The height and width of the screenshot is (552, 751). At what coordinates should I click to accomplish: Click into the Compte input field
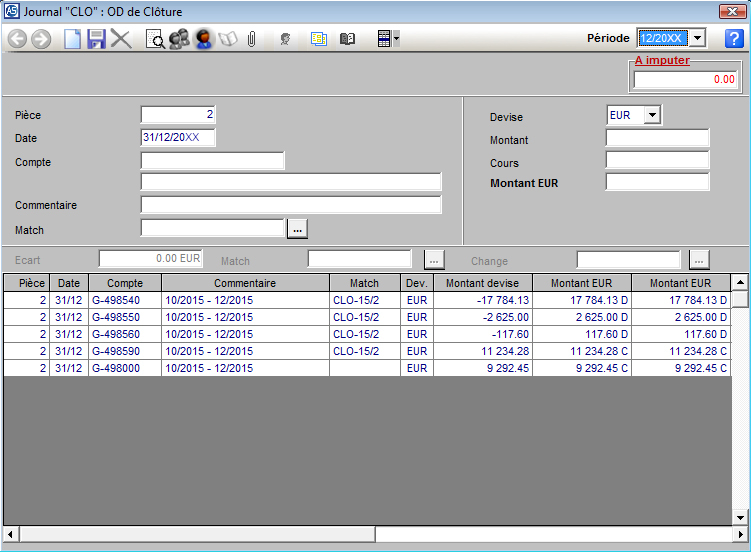(x=212, y=161)
